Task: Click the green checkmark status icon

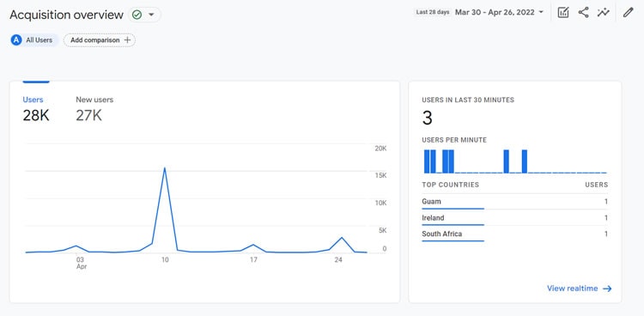Action: [137, 15]
